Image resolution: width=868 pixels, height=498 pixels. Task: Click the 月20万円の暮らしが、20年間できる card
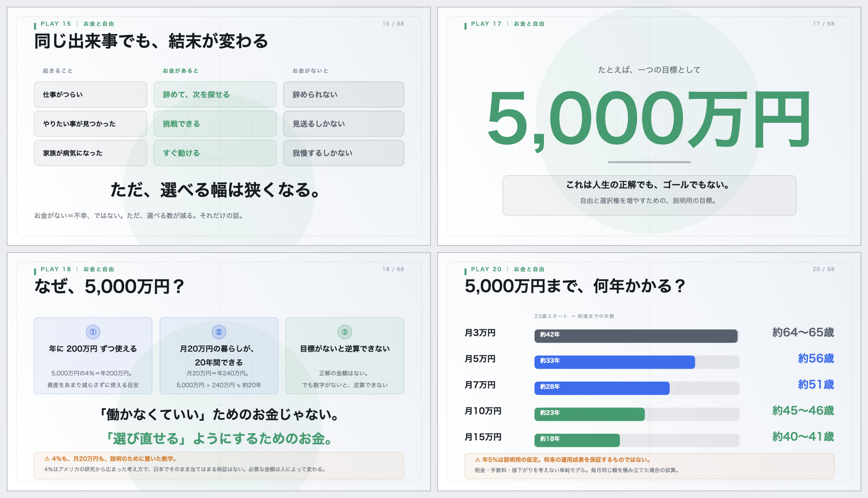(x=219, y=356)
